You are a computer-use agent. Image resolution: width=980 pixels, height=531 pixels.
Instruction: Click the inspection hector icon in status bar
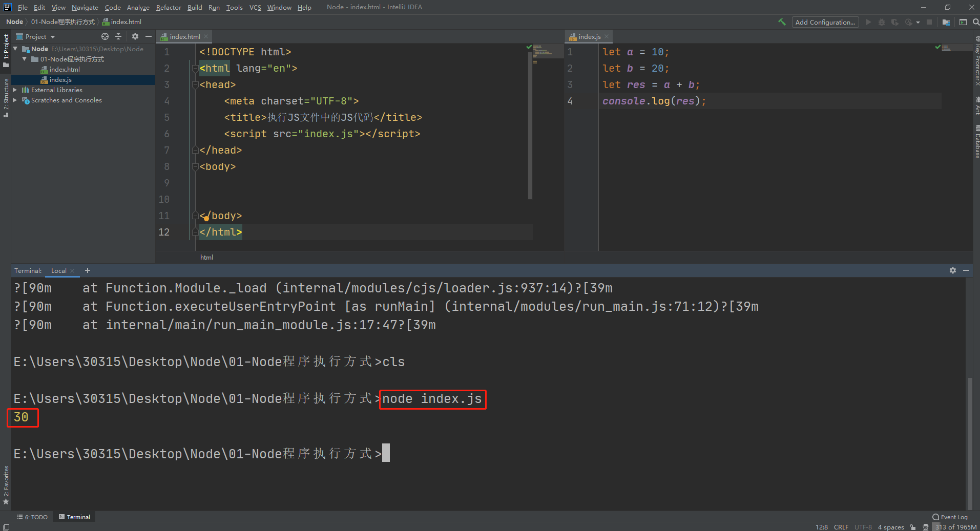coord(925,527)
